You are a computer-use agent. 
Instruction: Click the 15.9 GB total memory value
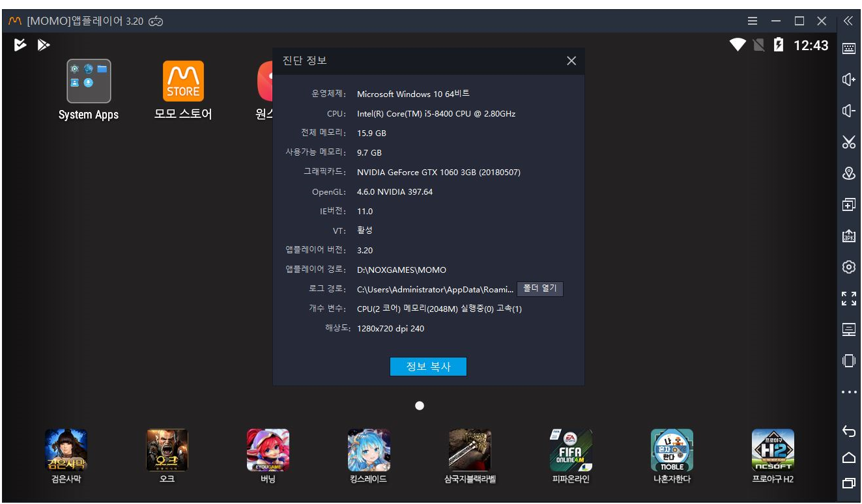(x=371, y=133)
